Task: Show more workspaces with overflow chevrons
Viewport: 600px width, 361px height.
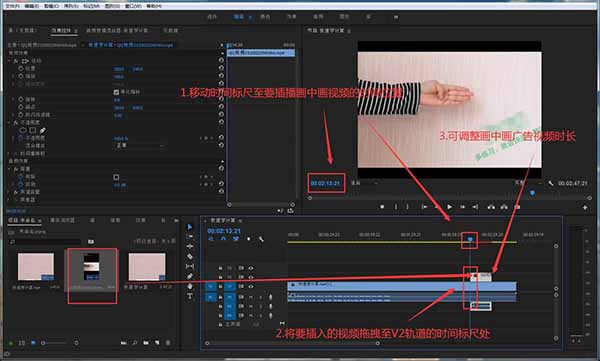Action: tap(396, 17)
